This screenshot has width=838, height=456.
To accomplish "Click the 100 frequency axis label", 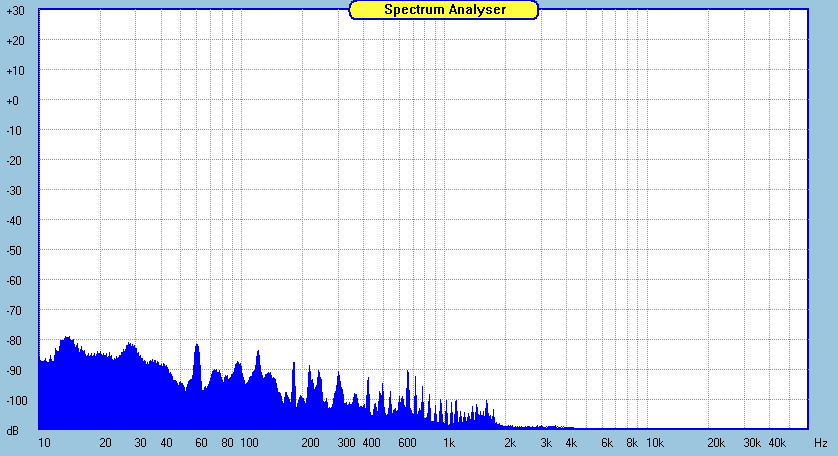I will click(x=249, y=442).
